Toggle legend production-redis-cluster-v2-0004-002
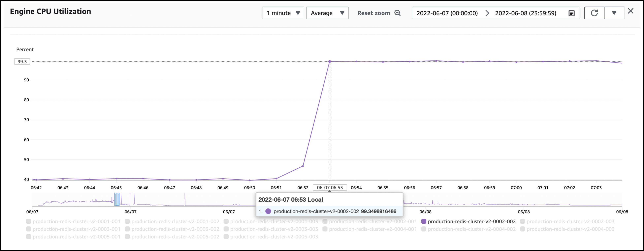644x251 pixels. point(469,229)
